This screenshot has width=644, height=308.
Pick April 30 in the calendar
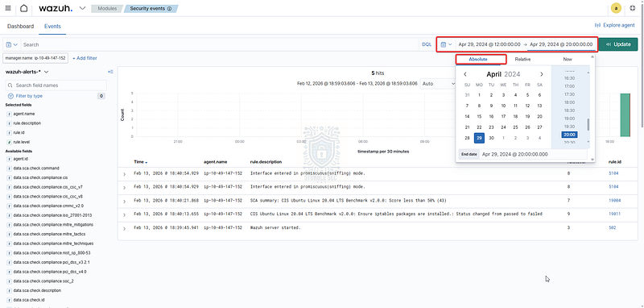click(x=491, y=138)
